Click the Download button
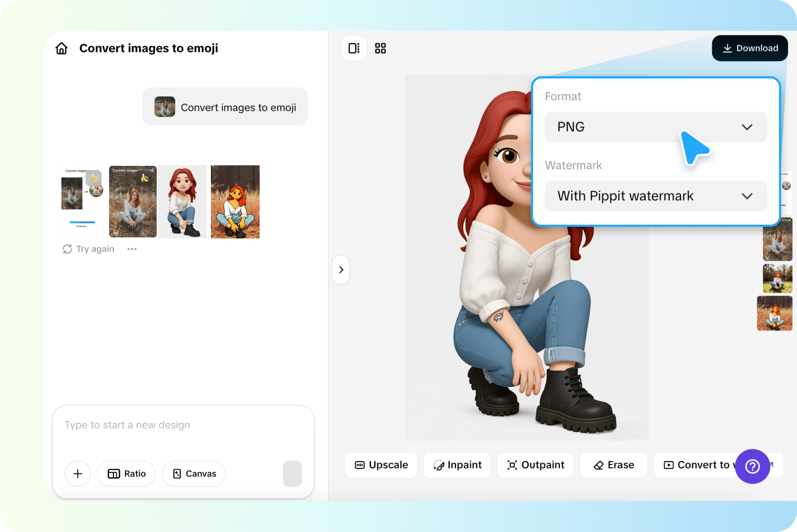Viewport: 797px width, 532px height. [x=749, y=48]
